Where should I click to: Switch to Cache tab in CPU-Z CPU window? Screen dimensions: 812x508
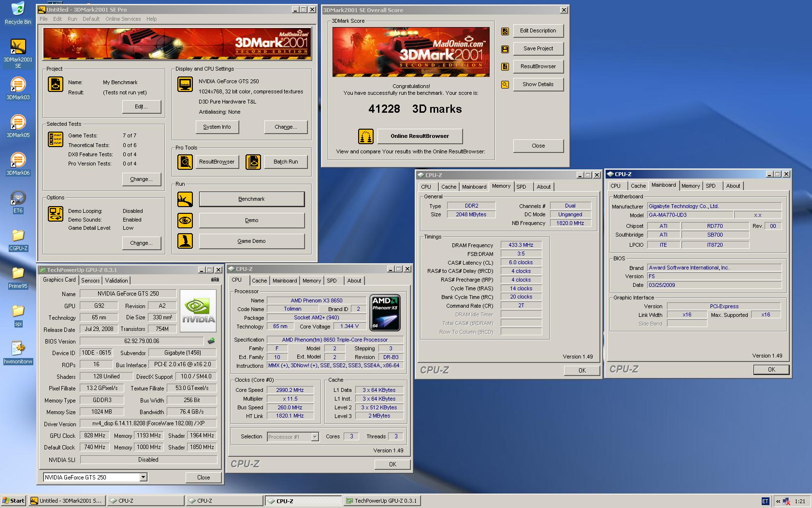(x=259, y=281)
